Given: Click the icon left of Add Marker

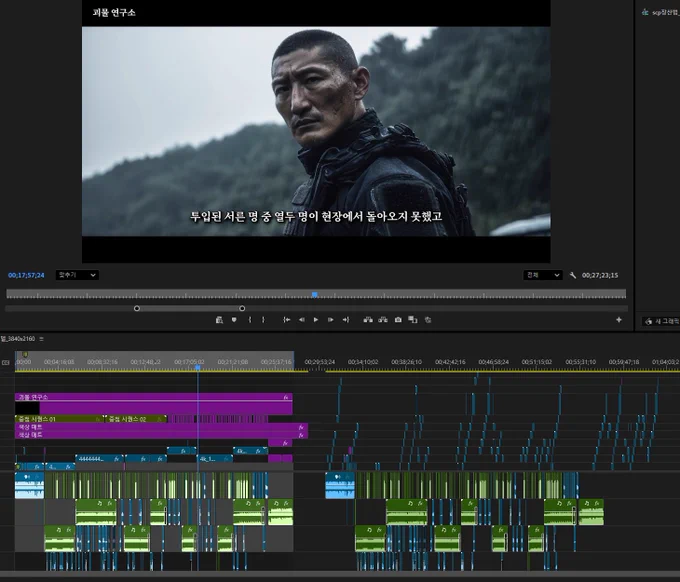Looking at the screenshot, I should 219,320.
